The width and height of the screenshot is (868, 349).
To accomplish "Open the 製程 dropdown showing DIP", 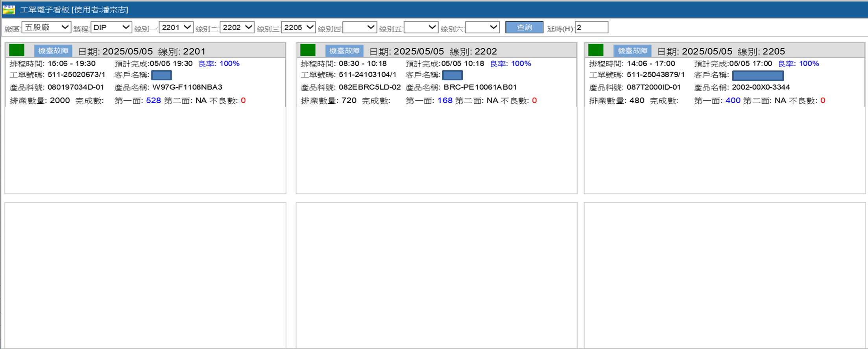I will tap(111, 28).
